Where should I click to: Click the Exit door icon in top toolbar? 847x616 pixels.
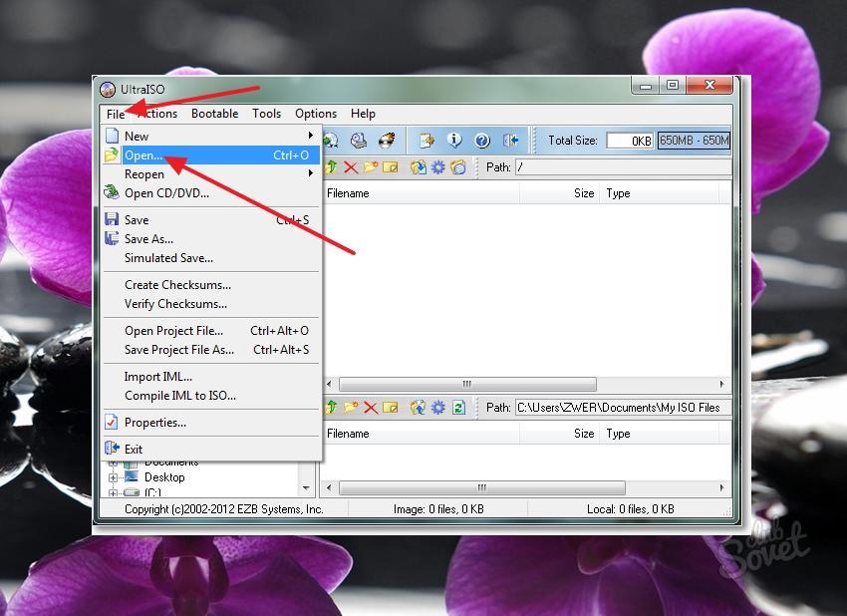[x=511, y=141]
